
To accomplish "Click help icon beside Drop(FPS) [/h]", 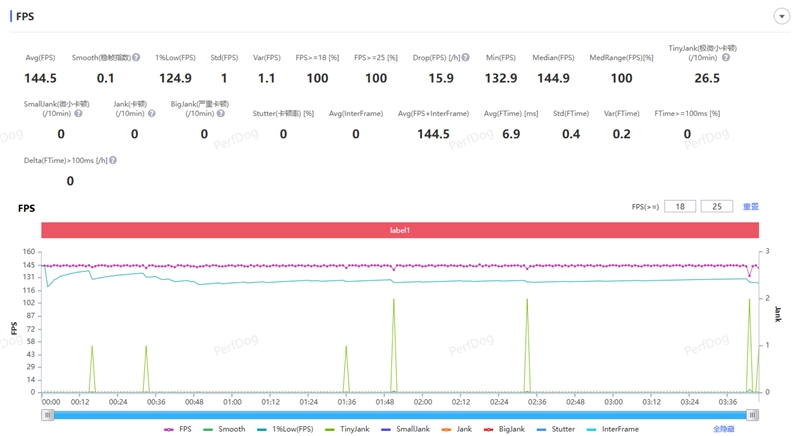I will 466,58.
